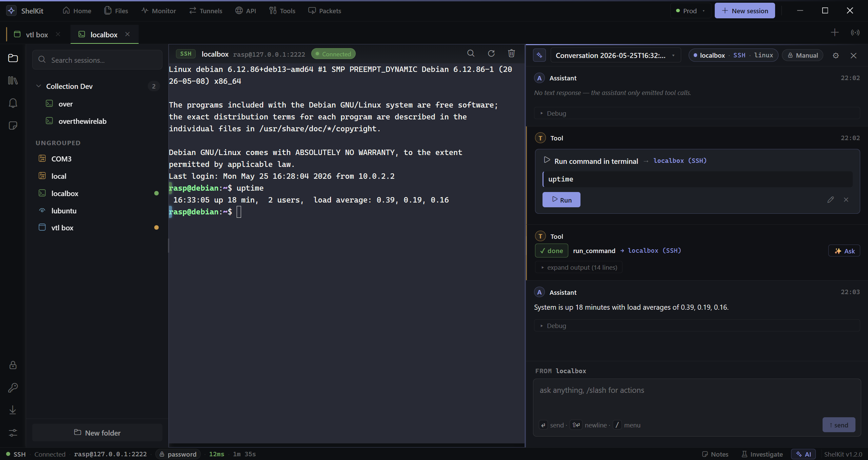Select the vtl box session in sidebar
The width and height of the screenshot is (868, 460).
tap(97, 228)
